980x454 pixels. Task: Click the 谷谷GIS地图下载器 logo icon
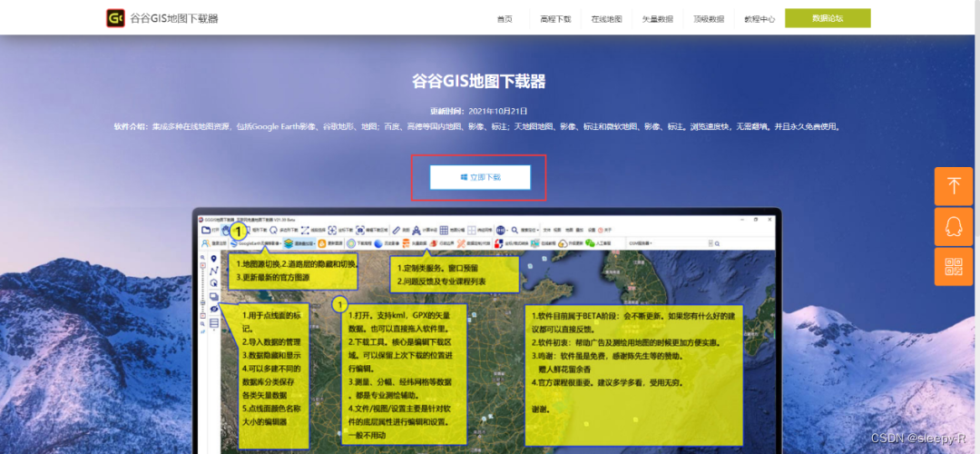[115, 18]
